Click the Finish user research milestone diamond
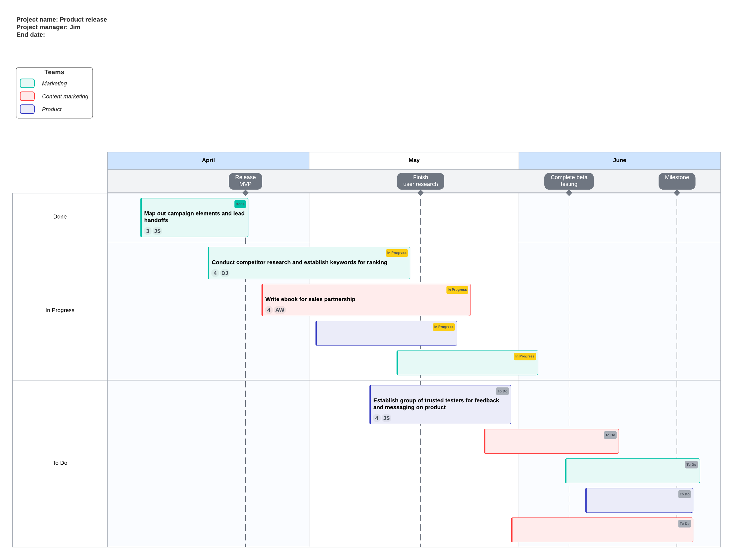This screenshot has width=734, height=560. point(421,193)
